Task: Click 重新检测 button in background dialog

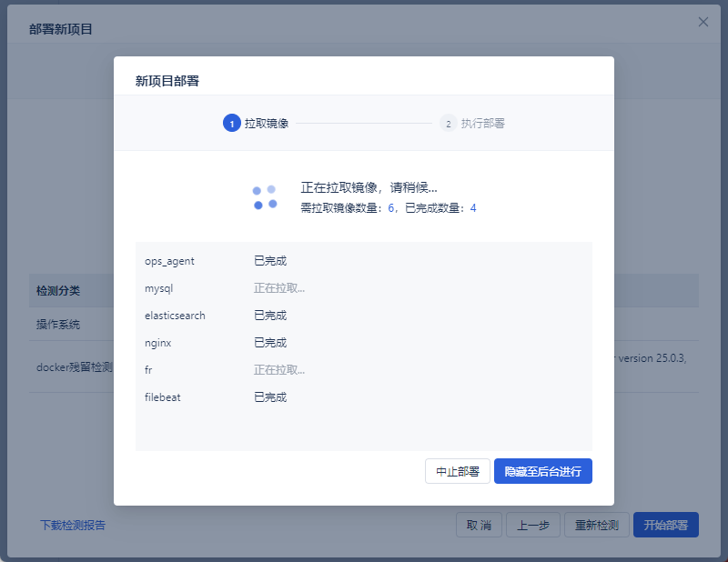Action: (x=597, y=525)
